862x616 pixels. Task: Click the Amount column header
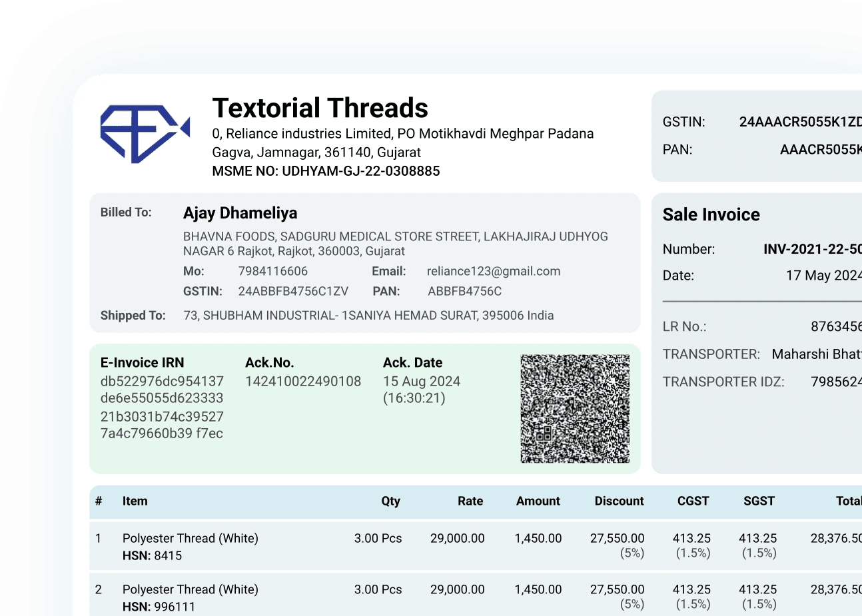[538, 501]
